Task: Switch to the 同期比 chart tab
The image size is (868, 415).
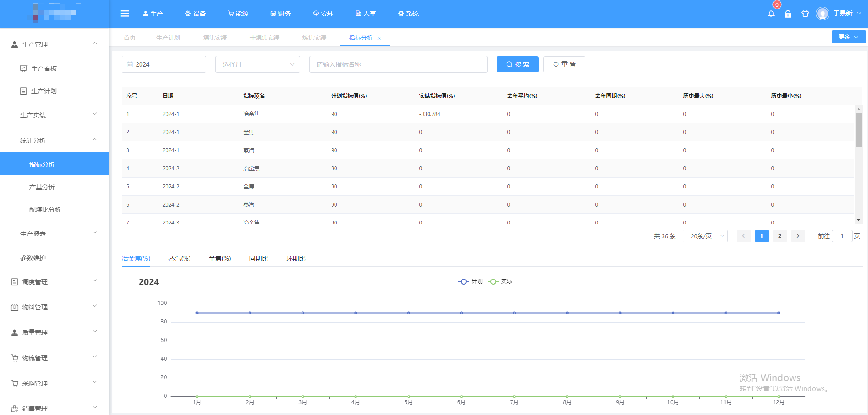Action: point(258,258)
